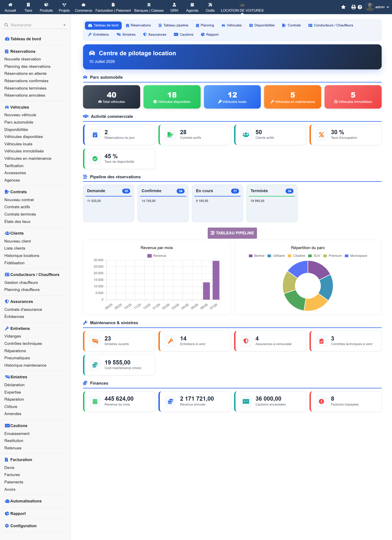Open the Disponibilités tab
This screenshot has height=540, width=392.
click(262, 25)
